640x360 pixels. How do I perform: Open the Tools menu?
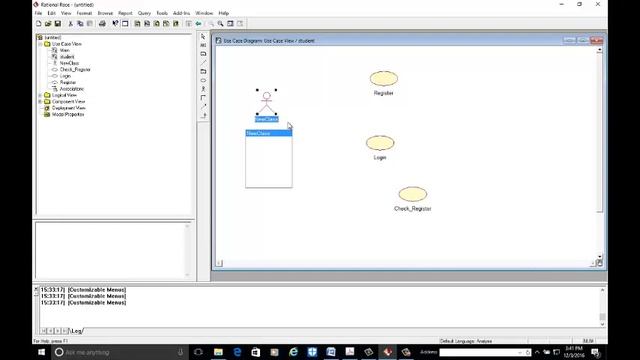pyautogui.click(x=162, y=13)
